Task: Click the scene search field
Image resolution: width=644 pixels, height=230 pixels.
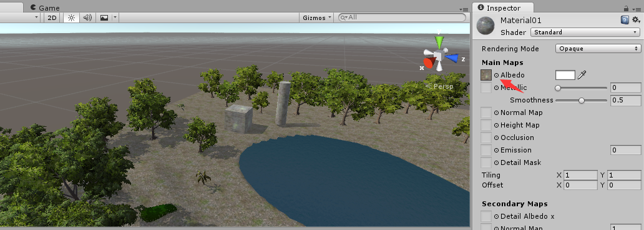Action: pyautogui.click(x=402, y=17)
